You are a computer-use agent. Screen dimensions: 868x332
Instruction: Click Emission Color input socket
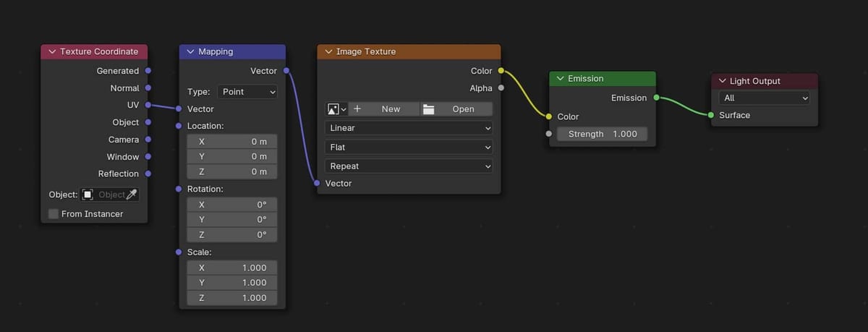549,116
